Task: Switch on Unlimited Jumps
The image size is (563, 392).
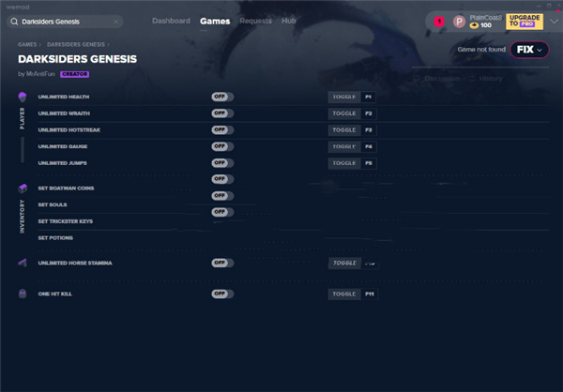Action: point(222,163)
